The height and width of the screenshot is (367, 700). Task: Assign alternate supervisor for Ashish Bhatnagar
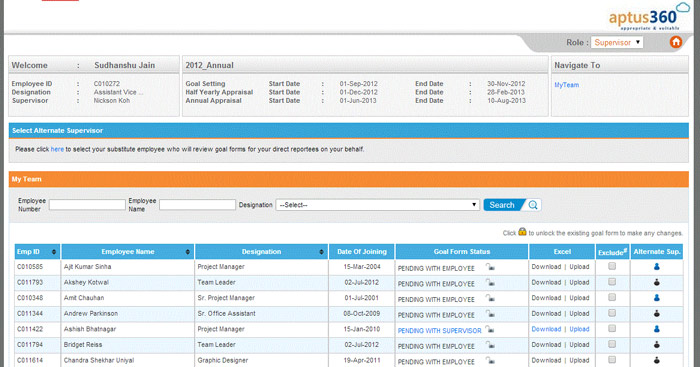(656, 329)
